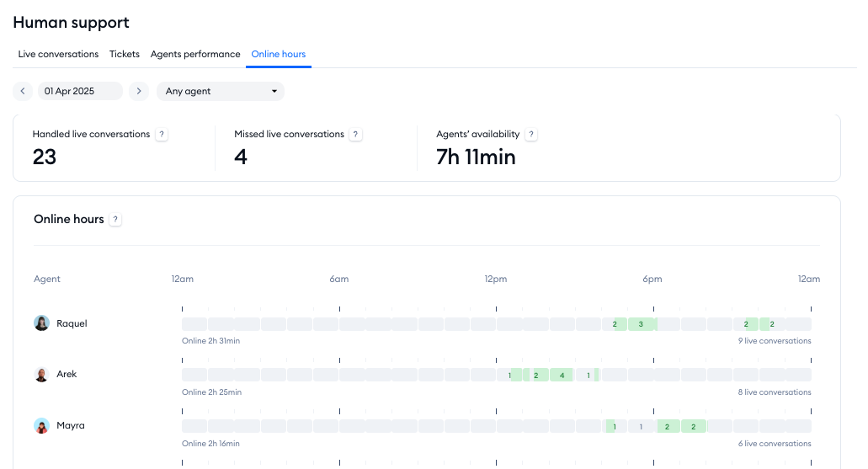Open Agents performance tab
Viewport: 868px width, 469px height.
point(195,54)
